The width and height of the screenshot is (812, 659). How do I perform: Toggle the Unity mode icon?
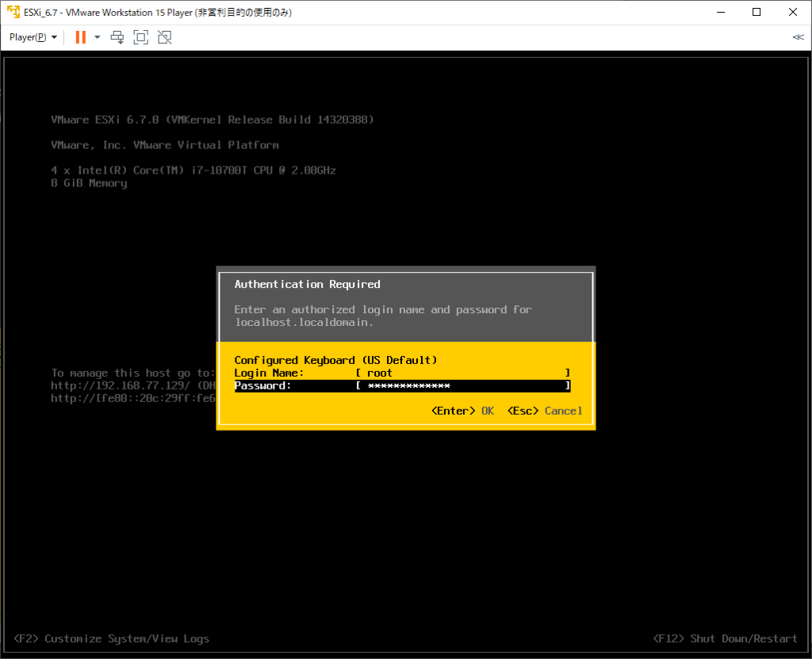click(165, 37)
